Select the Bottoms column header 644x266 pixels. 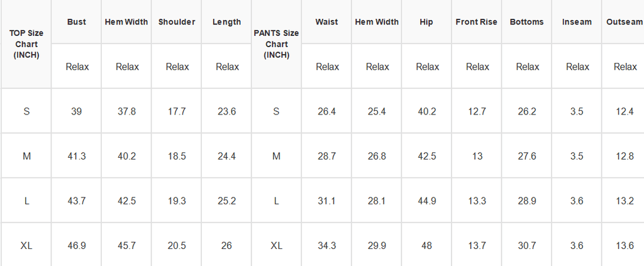tap(526, 22)
